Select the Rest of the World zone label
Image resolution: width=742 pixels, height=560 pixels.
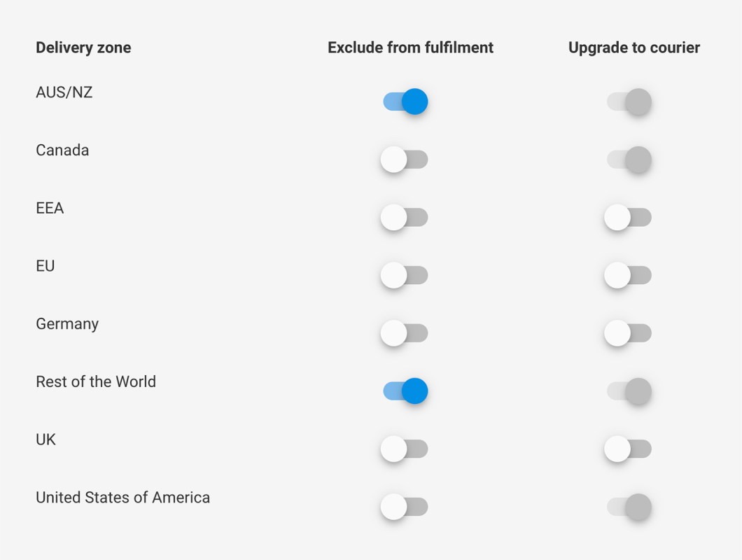(x=96, y=381)
